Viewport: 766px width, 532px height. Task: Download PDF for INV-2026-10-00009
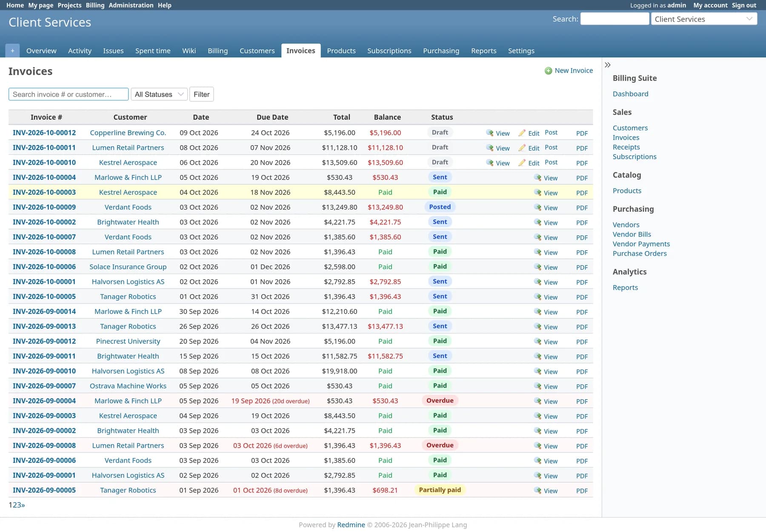pyautogui.click(x=582, y=208)
